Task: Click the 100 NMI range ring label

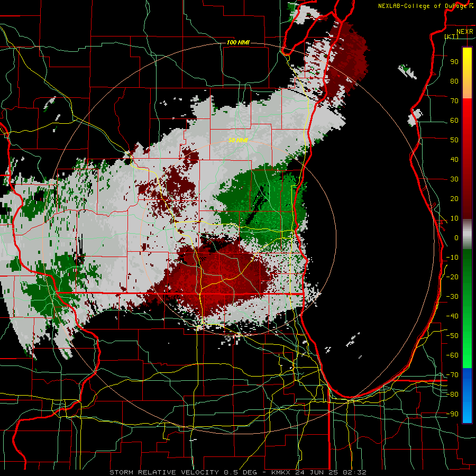Action: (x=238, y=42)
